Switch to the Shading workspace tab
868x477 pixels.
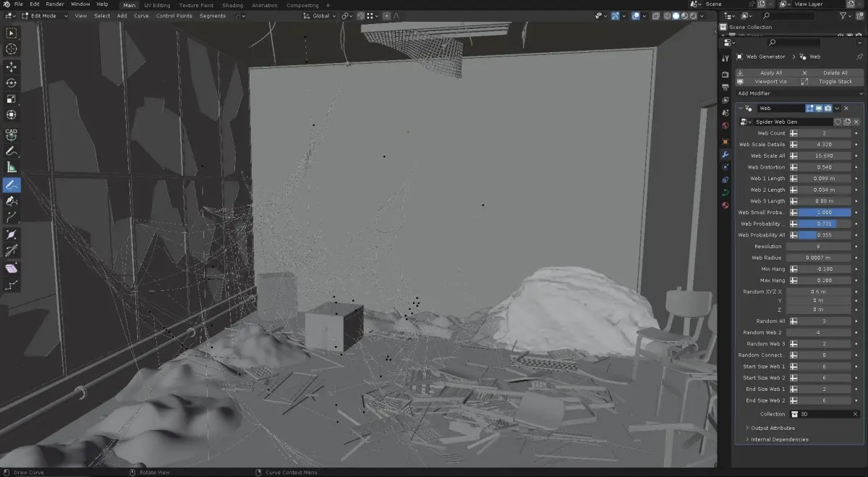point(233,5)
